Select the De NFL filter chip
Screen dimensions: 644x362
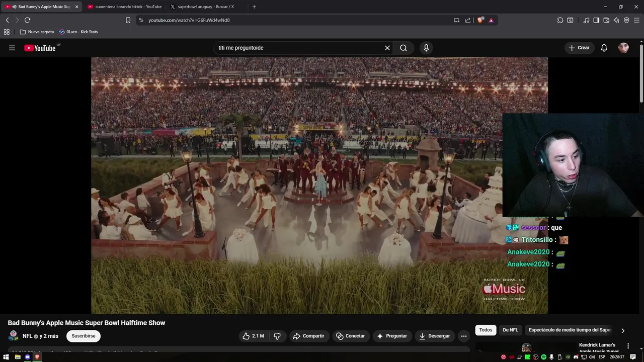(510, 330)
